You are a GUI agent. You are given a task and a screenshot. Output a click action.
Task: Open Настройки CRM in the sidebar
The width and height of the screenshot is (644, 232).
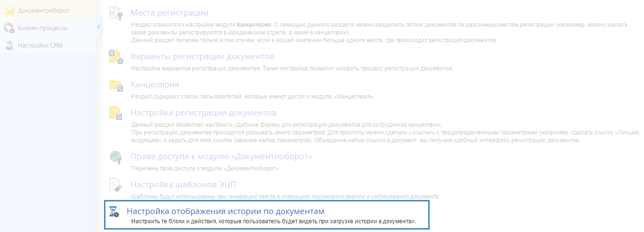(x=40, y=45)
